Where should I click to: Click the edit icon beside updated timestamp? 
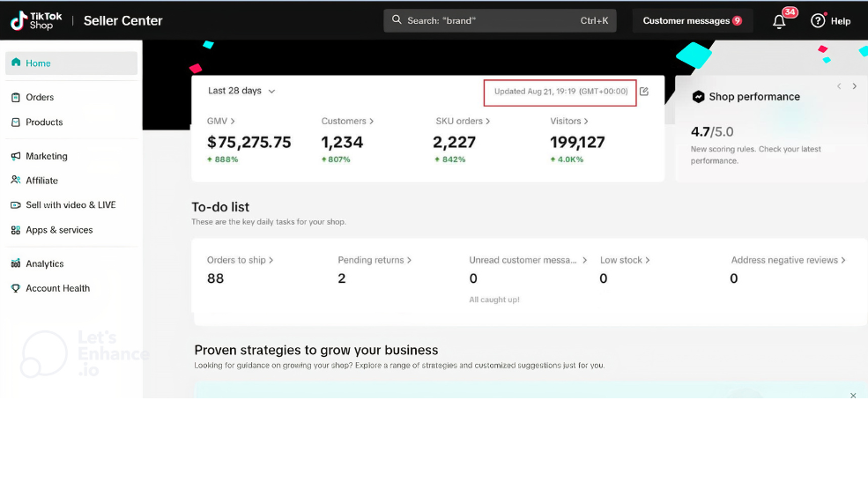pyautogui.click(x=644, y=92)
